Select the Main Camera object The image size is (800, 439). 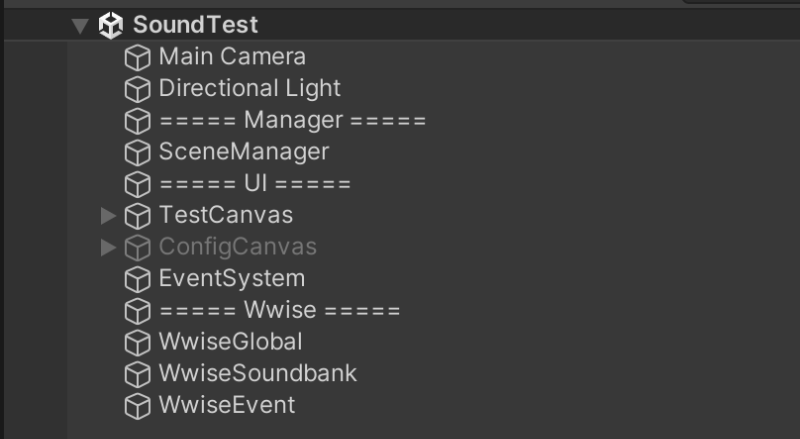pos(232,57)
